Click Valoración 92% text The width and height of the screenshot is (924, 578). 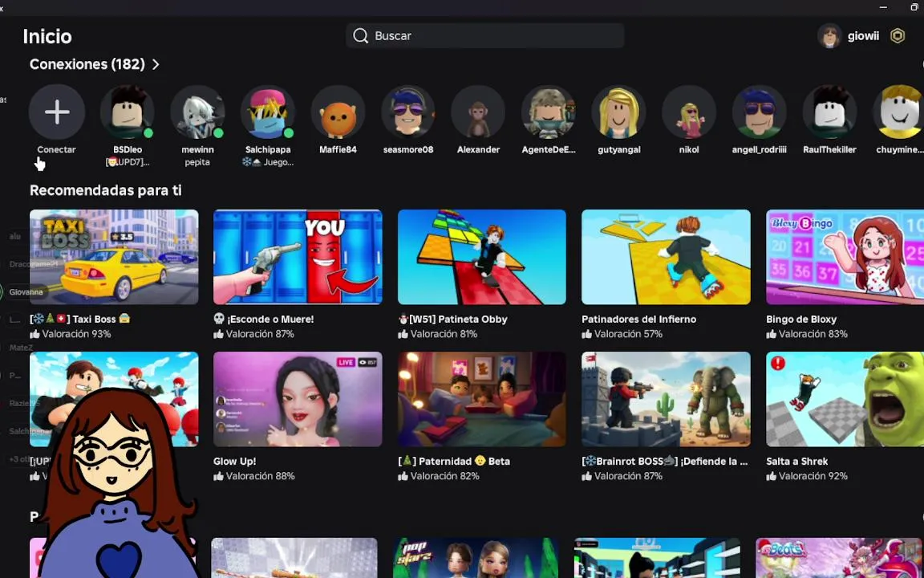coord(813,476)
